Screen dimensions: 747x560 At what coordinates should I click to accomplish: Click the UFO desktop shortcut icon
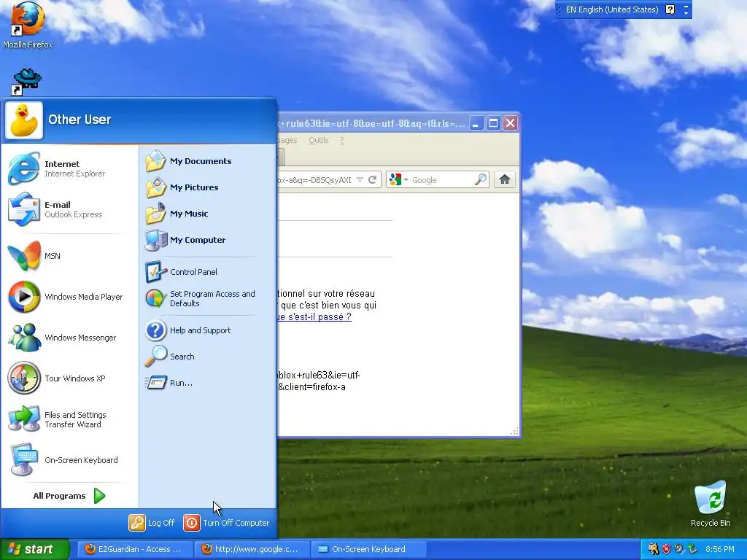[x=27, y=82]
